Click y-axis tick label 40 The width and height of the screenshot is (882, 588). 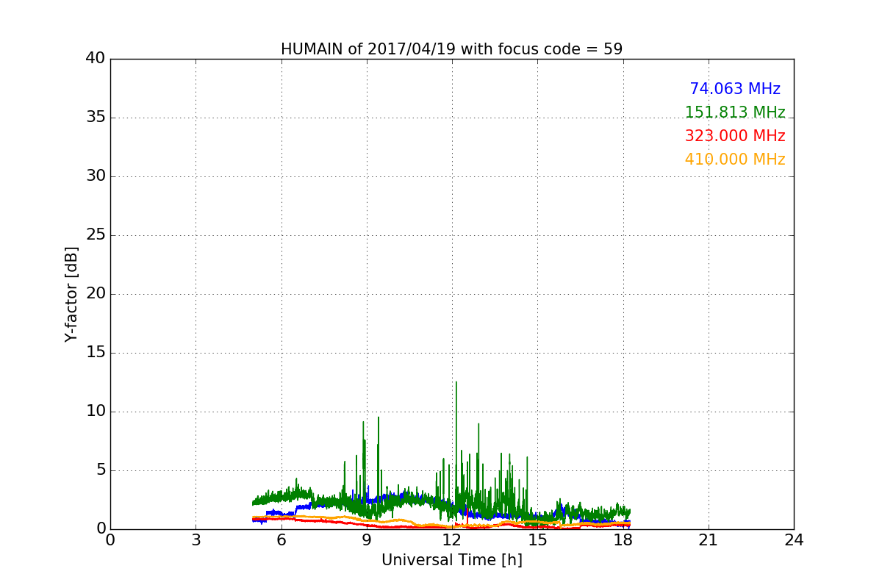pyautogui.click(x=96, y=59)
